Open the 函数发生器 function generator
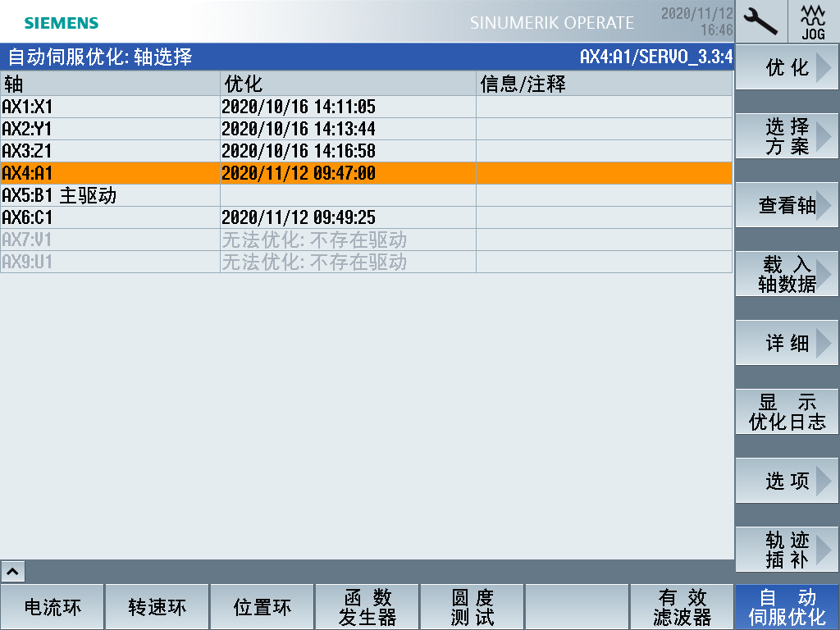 click(x=367, y=606)
